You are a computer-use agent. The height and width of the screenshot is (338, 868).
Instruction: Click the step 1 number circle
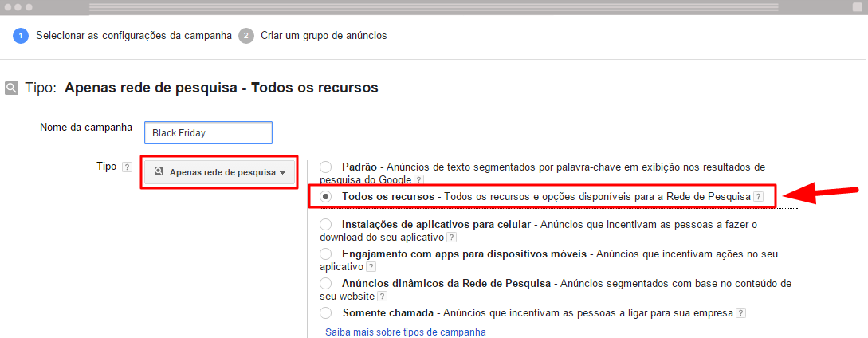[x=21, y=36]
